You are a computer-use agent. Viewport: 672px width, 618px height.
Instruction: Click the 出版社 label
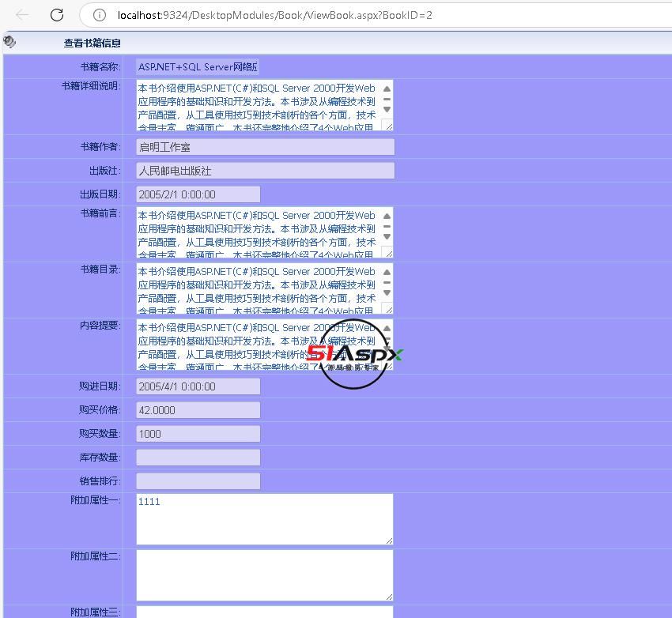click(105, 171)
